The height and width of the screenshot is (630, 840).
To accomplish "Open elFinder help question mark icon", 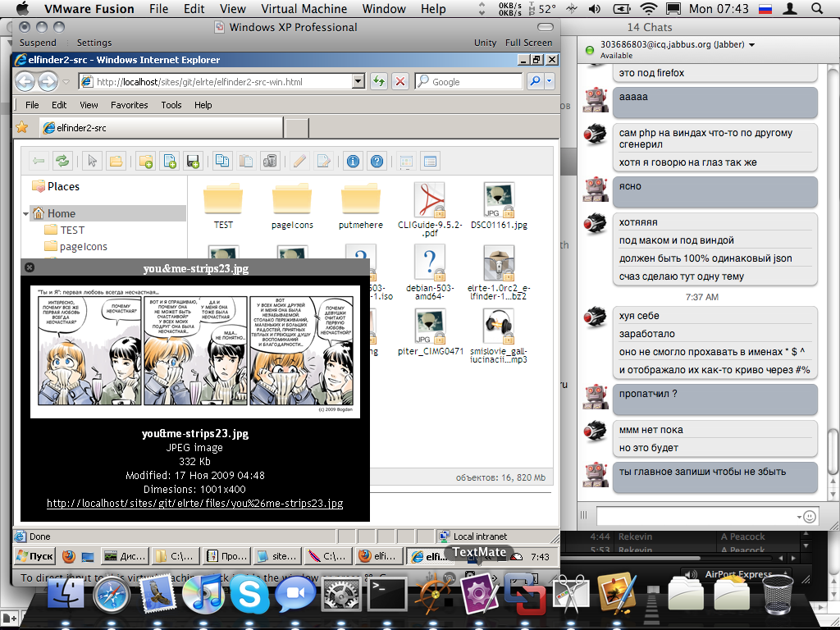I will coord(377,161).
